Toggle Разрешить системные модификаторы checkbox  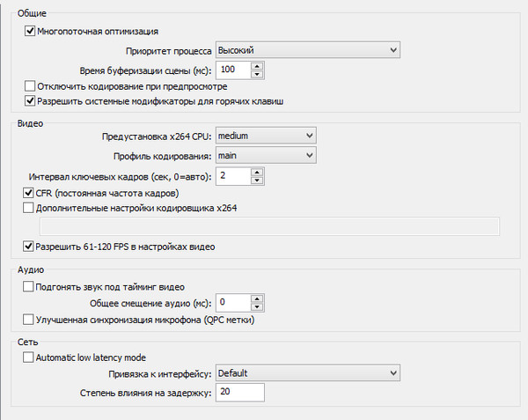(x=30, y=100)
